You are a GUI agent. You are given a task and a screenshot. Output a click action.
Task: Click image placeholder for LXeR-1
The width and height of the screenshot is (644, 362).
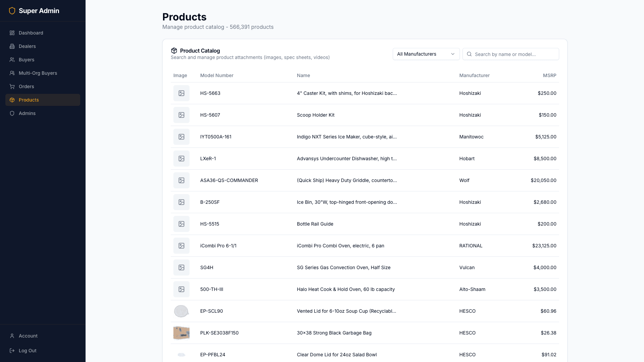[x=181, y=159]
